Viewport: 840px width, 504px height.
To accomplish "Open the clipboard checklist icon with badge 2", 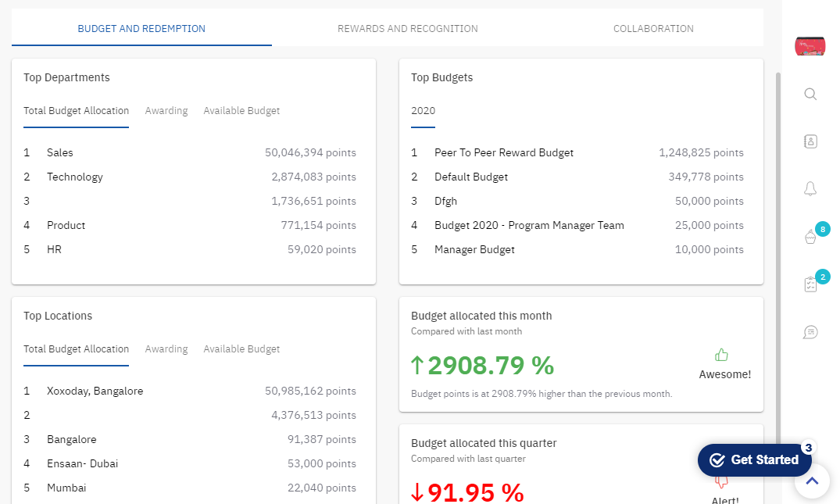I will pyautogui.click(x=810, y=284).
